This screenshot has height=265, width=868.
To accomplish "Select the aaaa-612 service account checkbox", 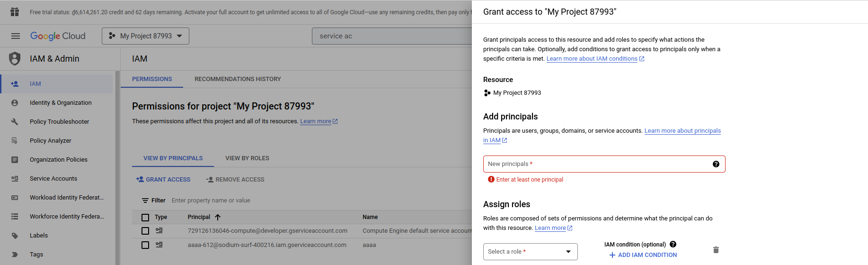I will click(x=145, y=245).
